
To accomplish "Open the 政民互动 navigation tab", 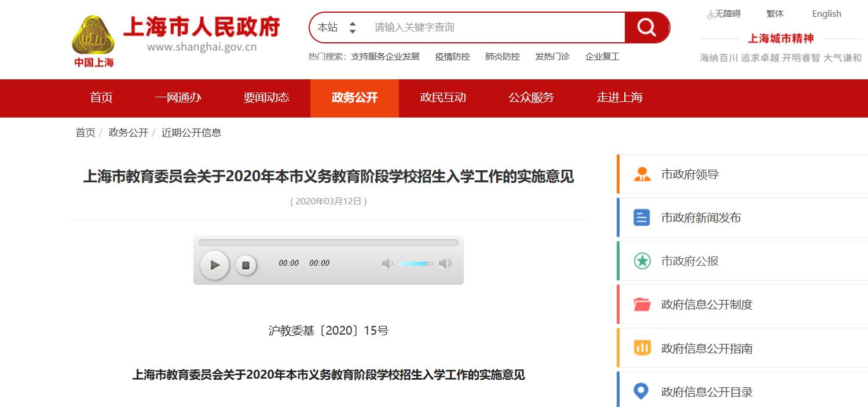I will click(x=443, y=98).
